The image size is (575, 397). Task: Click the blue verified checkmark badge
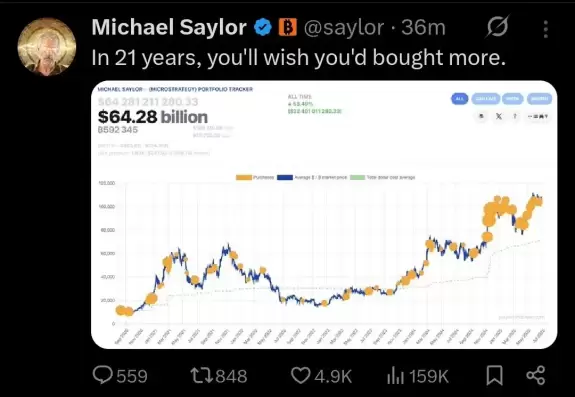263,27
